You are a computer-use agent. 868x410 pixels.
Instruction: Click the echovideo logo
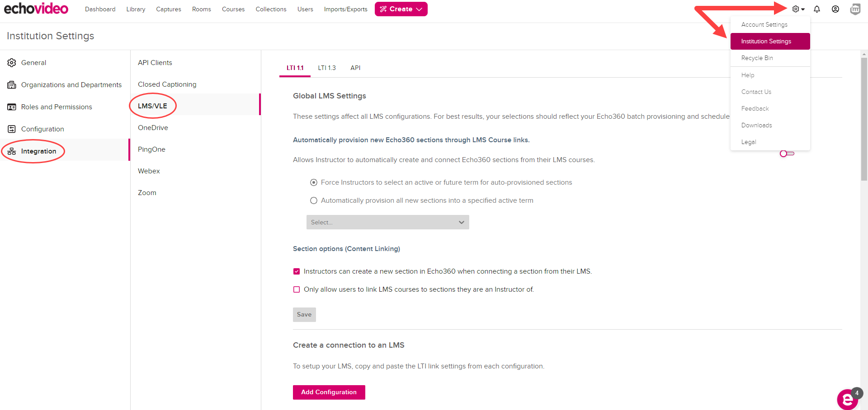[x=36, y=9]
